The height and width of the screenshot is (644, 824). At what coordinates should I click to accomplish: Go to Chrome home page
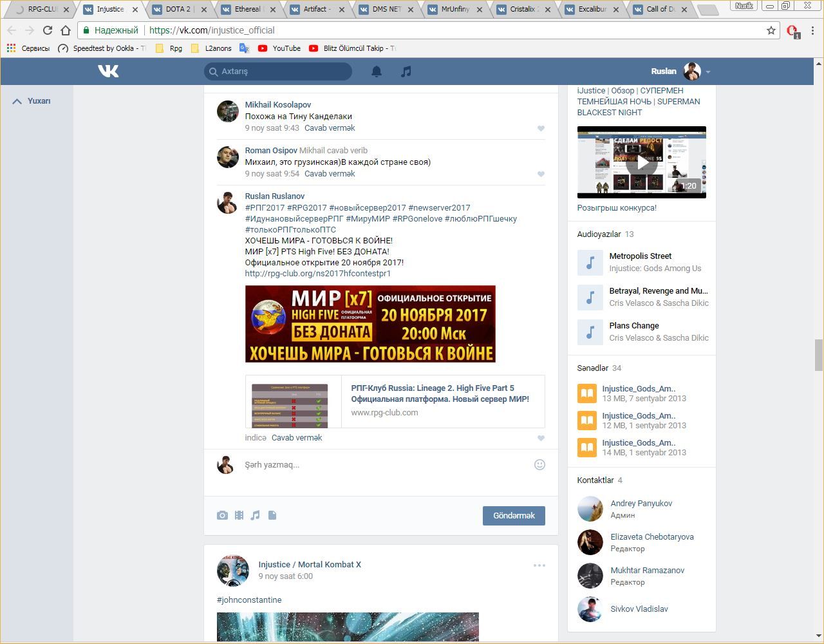pyautogui.click(x=66, y=30)
